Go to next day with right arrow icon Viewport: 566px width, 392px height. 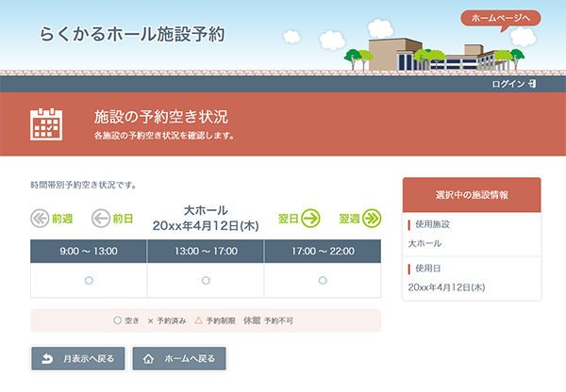point(310,219)
